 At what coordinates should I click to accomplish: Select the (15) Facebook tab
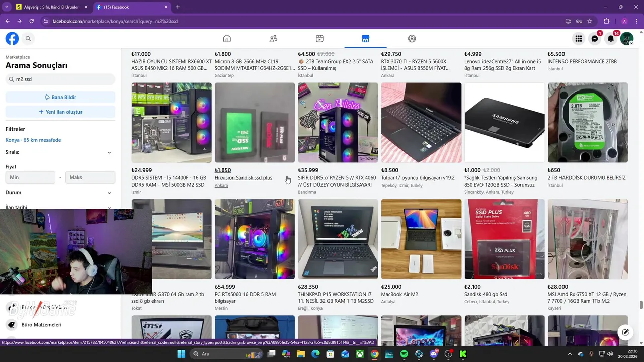[x=132, y=7]
